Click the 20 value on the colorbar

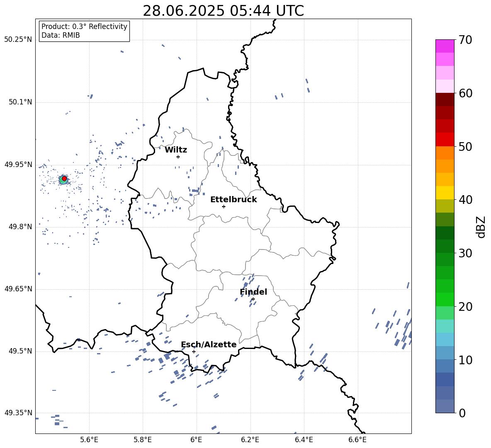pos(465,306)
